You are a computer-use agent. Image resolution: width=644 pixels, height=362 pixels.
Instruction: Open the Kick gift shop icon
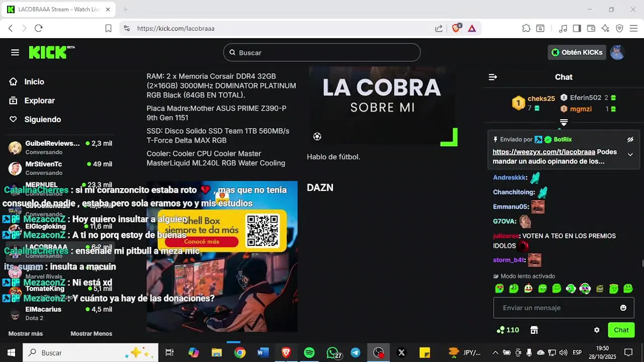click(534, 330)
